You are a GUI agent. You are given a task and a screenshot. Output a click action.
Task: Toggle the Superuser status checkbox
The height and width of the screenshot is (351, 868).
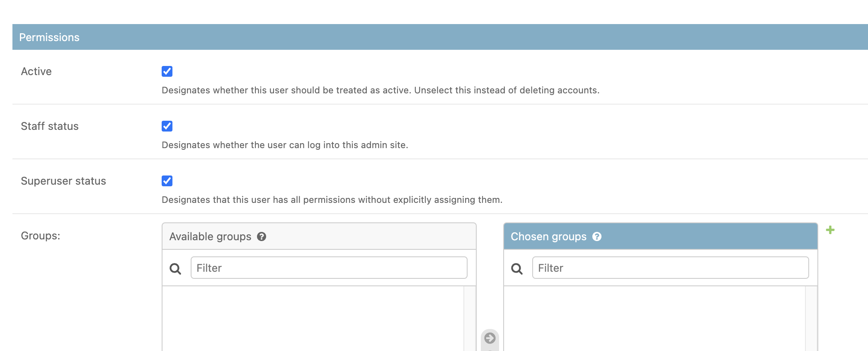167,181
